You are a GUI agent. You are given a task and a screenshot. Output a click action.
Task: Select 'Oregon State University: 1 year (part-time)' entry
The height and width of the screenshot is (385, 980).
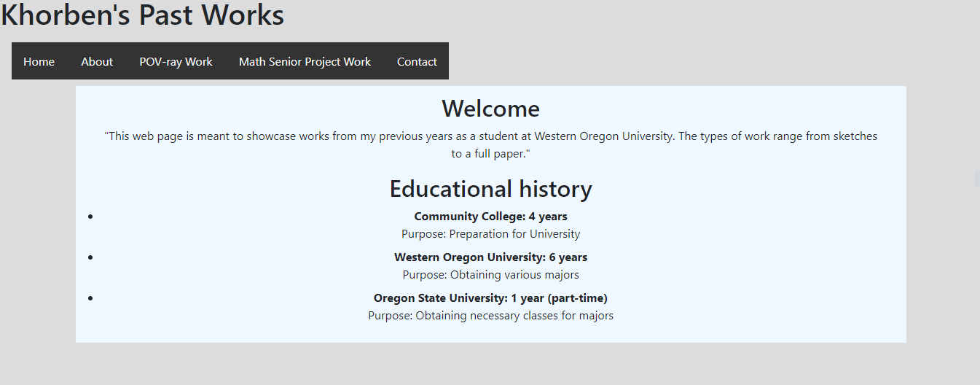coord(490,298)
